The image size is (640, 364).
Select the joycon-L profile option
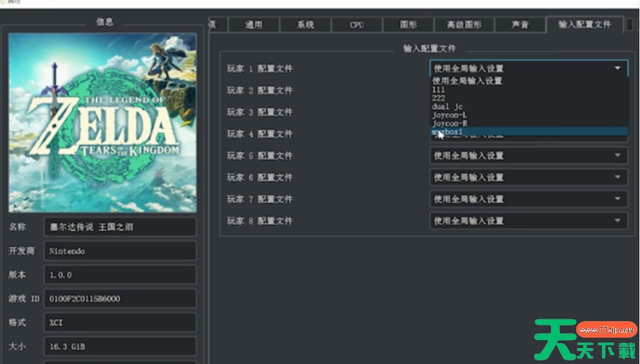[530, 115]
